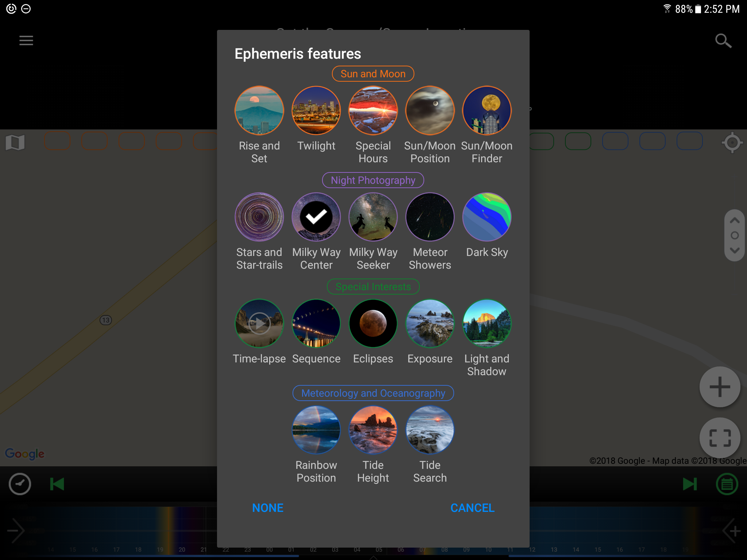
Task: Open the search magnifier icon
Action: [723, 41]
